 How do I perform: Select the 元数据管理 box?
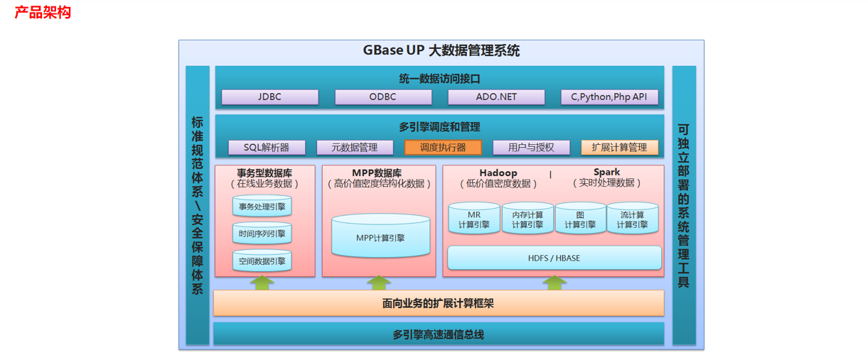355,148
